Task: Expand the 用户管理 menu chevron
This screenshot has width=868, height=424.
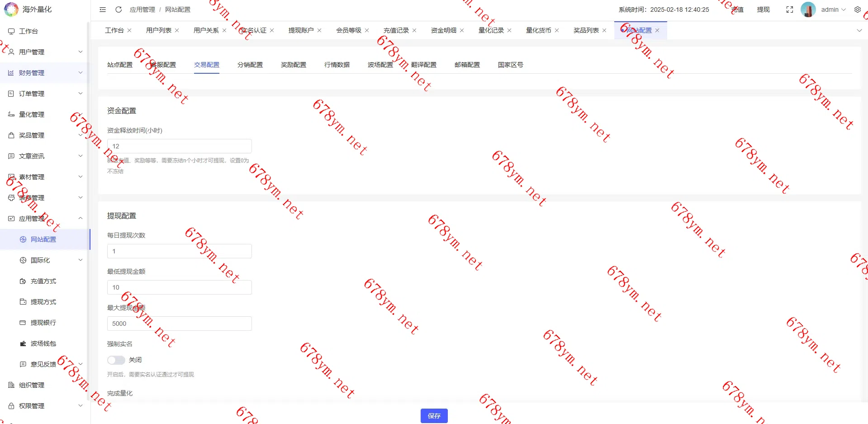Action: [81, 52]
